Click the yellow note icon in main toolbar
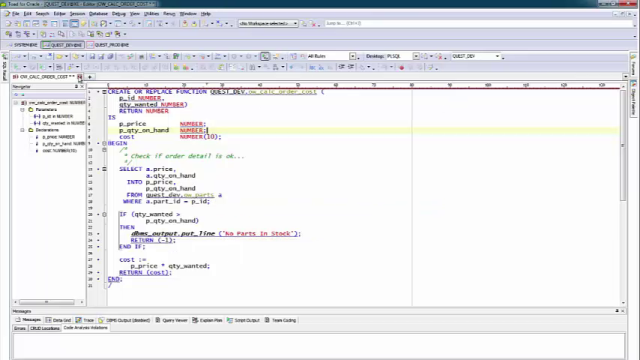The width and height of the screenshot is (640, 360). pyautogui.click(x=83, y=24)
